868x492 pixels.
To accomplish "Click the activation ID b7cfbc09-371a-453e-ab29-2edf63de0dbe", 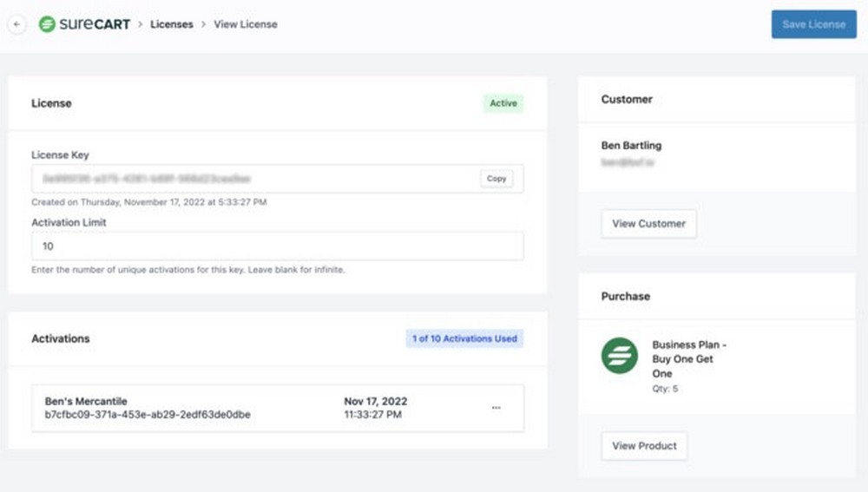I will pyautogui.click(x=148, y=415).
